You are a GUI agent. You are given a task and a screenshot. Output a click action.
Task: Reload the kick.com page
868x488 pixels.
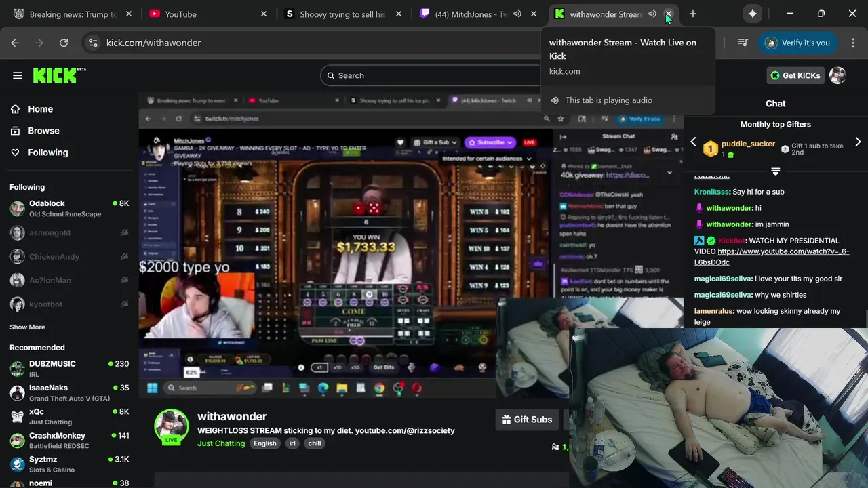[x=64, y=43]
